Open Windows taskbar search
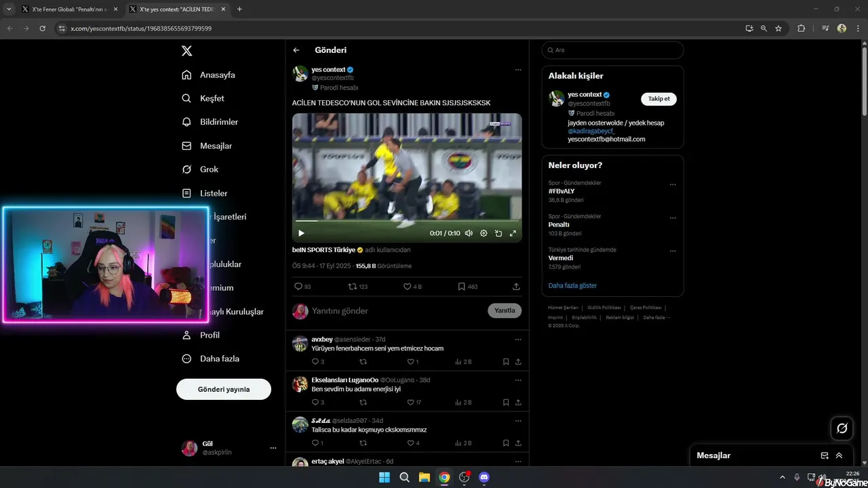868x488 pixels. coord(404,477)
